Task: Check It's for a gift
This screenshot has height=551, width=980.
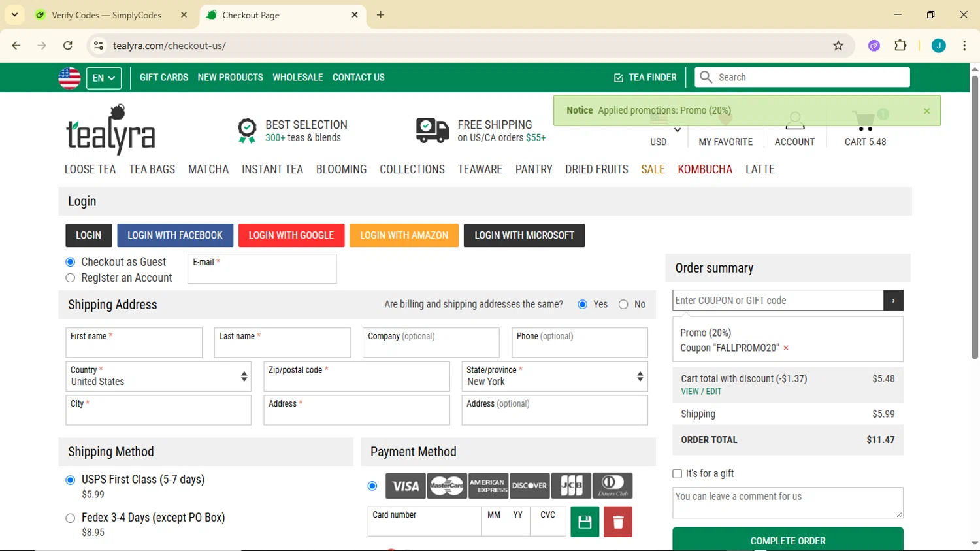Action: coord(678,474)
